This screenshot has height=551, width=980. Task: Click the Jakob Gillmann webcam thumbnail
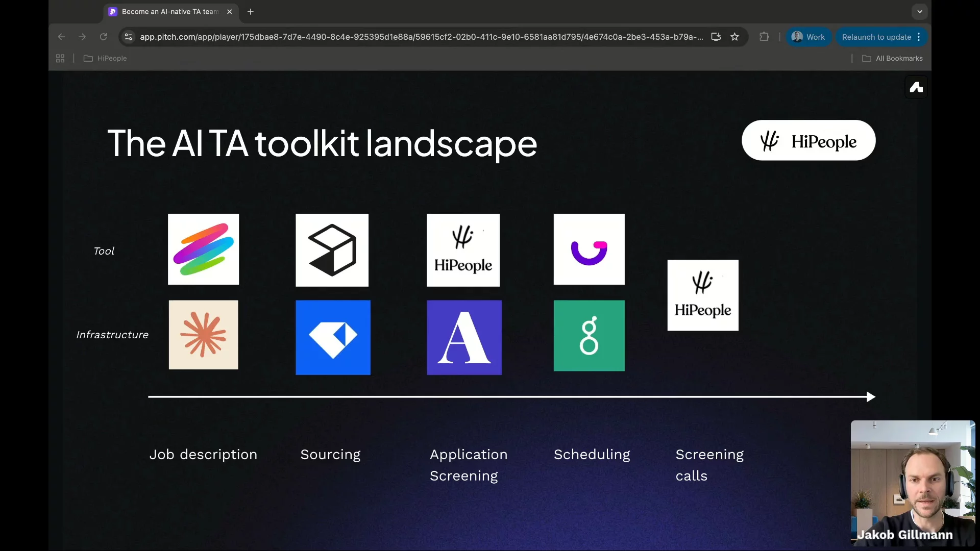pyautogui.click(x=913, y=483)
